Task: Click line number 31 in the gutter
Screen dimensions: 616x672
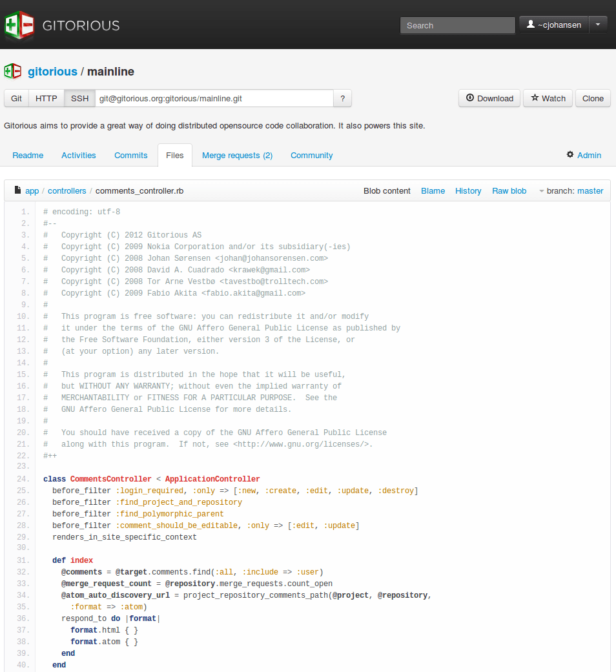Action: [x=23, y=560]
